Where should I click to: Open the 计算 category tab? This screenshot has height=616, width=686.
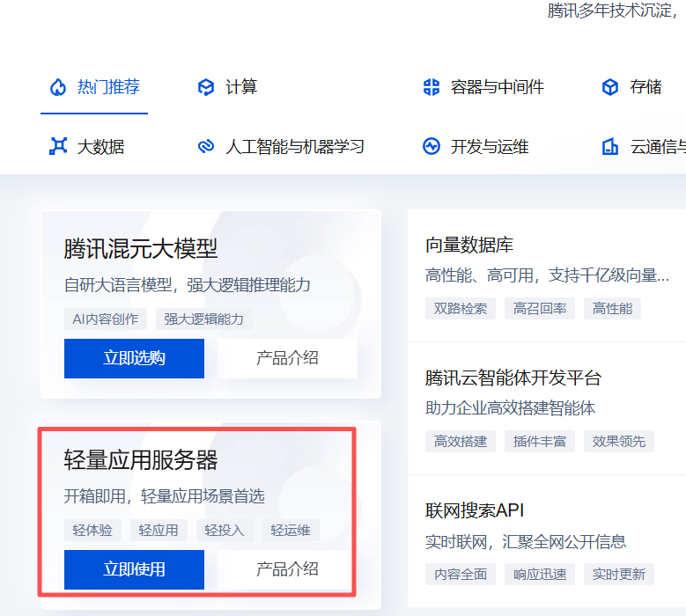(x=227, y=87)
